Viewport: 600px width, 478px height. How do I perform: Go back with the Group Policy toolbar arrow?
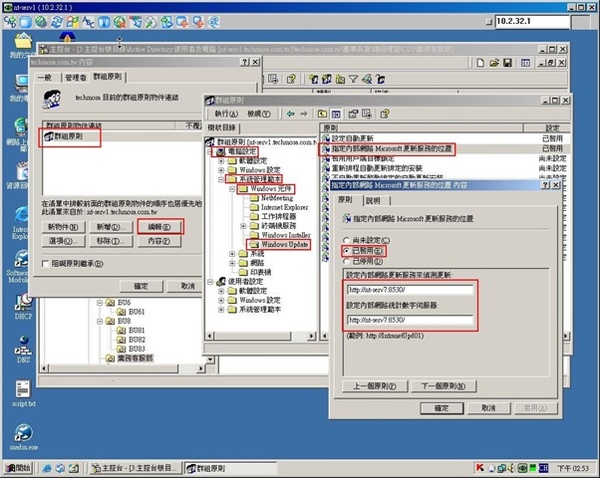coord(290,114)
